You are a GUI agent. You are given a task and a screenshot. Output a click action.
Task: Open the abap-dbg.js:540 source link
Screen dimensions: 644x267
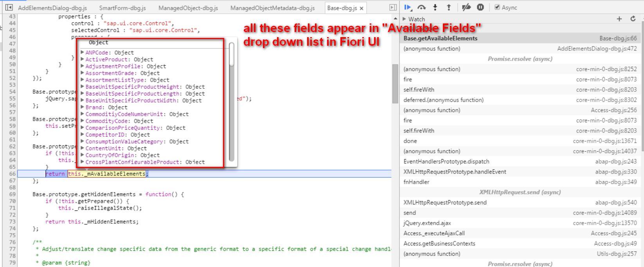point(616,202)
